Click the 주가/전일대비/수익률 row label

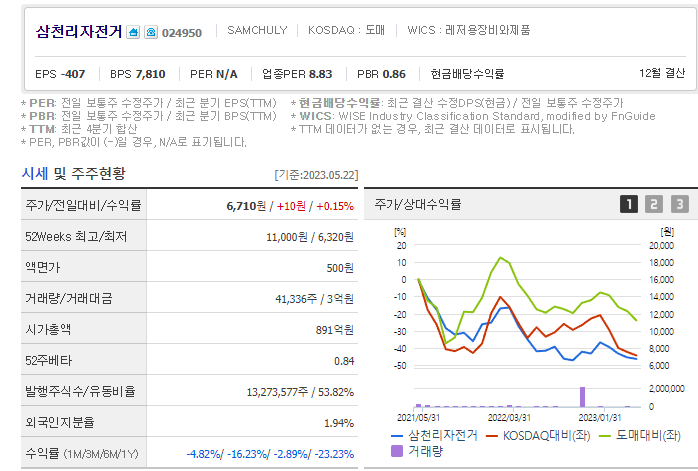[x=83, y=205]
